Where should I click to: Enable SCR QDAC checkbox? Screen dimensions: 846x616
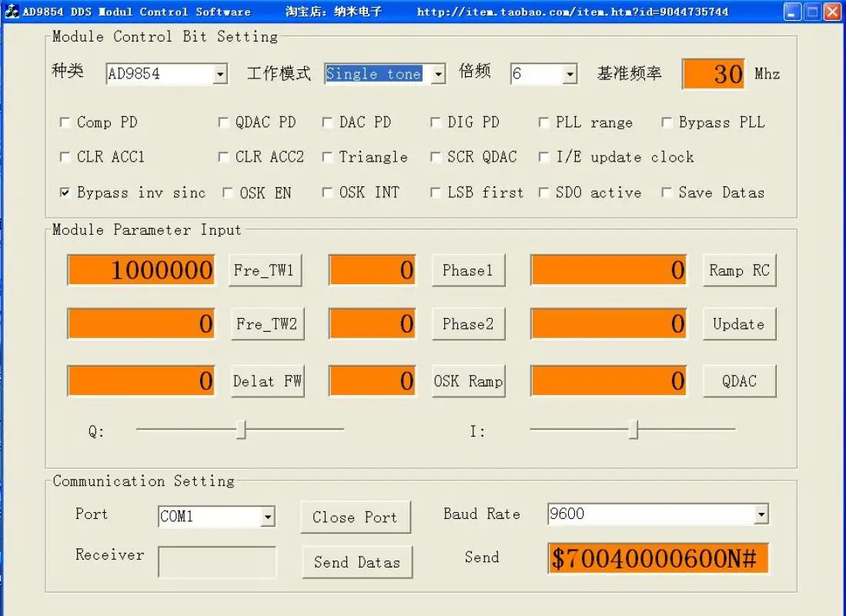coord(436,157)
